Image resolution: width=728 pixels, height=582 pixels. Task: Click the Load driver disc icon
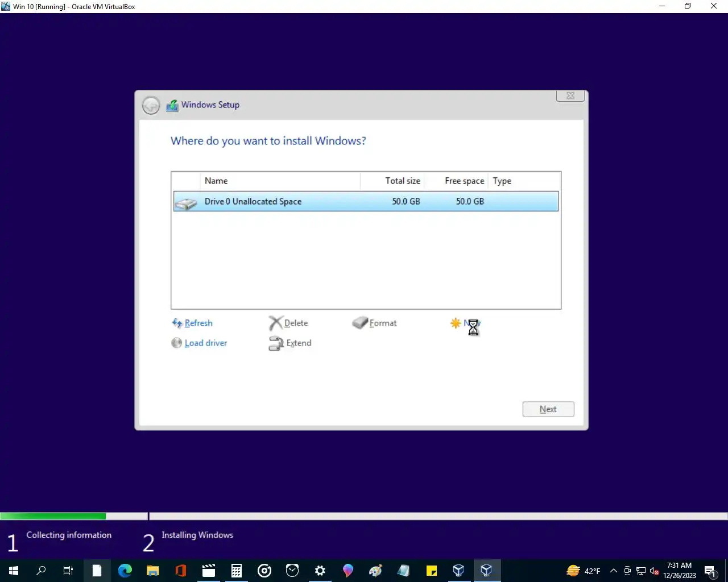(x=177, y=343)
